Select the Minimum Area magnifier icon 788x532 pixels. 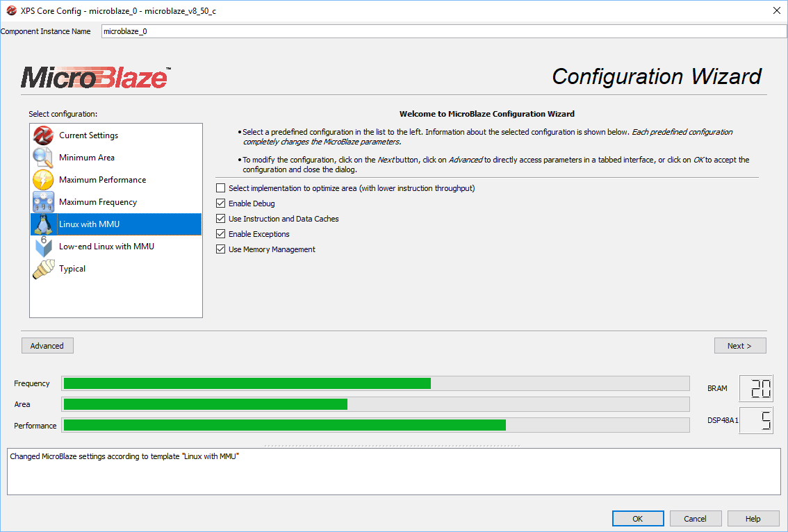[43, 158]
